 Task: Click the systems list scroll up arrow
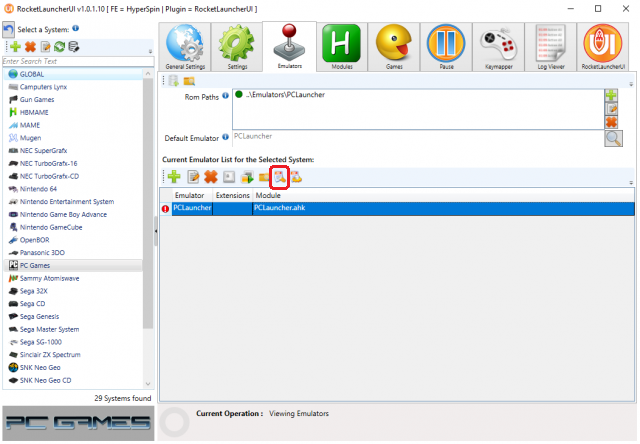point(148,74)
